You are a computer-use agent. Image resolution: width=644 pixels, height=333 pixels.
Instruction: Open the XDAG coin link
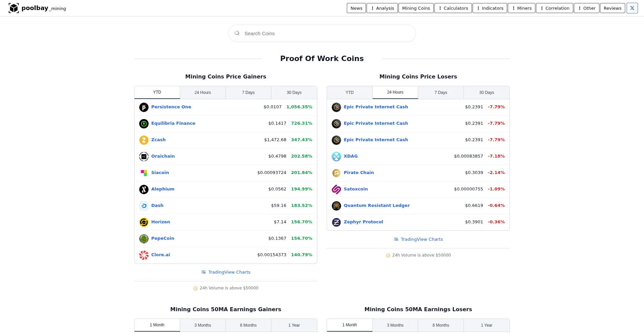coord(351,156)
